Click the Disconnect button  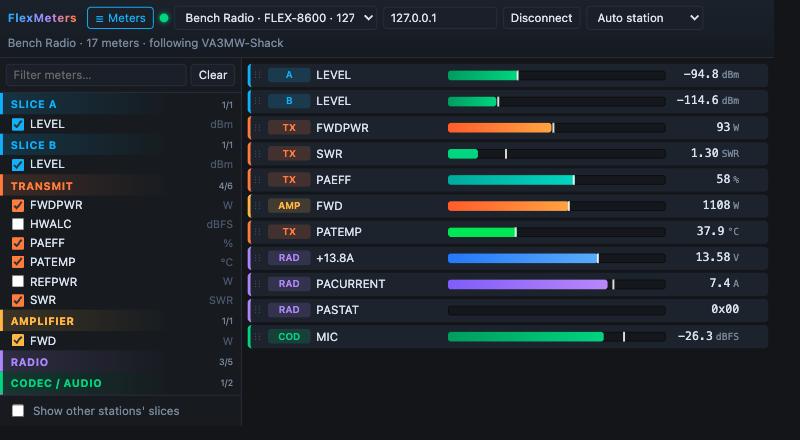click(541, 18)
